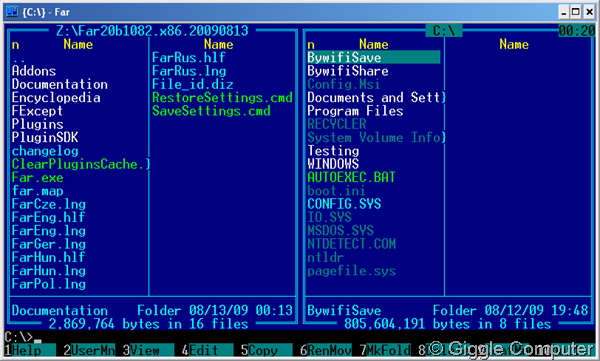Image resolution: width=600 pixels, height=361 pixels.
Task: Click sort mode letter 'n' in right panel
Action: (x=311, y=45)
